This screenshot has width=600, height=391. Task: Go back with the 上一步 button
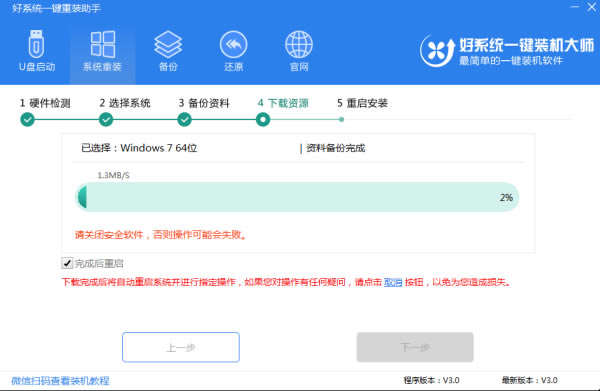[x=181, y=347]
